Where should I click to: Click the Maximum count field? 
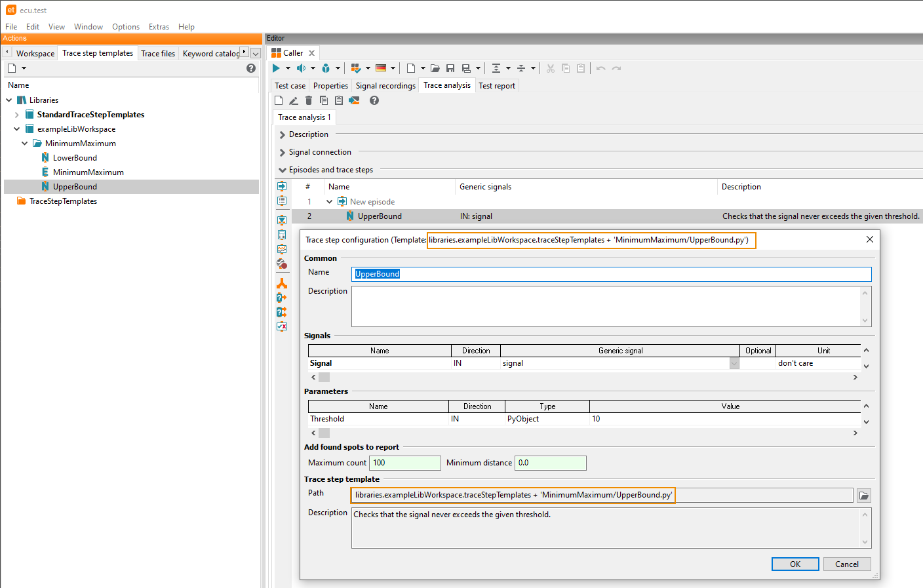406,463
